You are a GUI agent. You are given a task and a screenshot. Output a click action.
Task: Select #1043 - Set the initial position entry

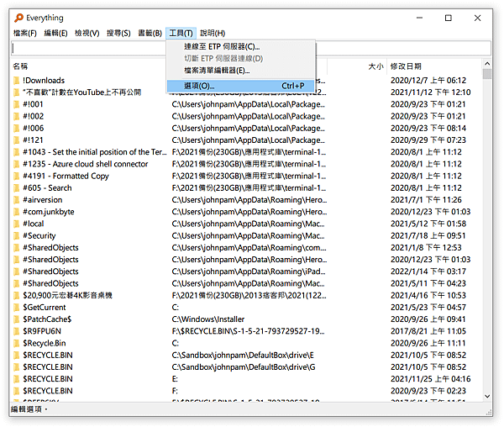point(95,152)
